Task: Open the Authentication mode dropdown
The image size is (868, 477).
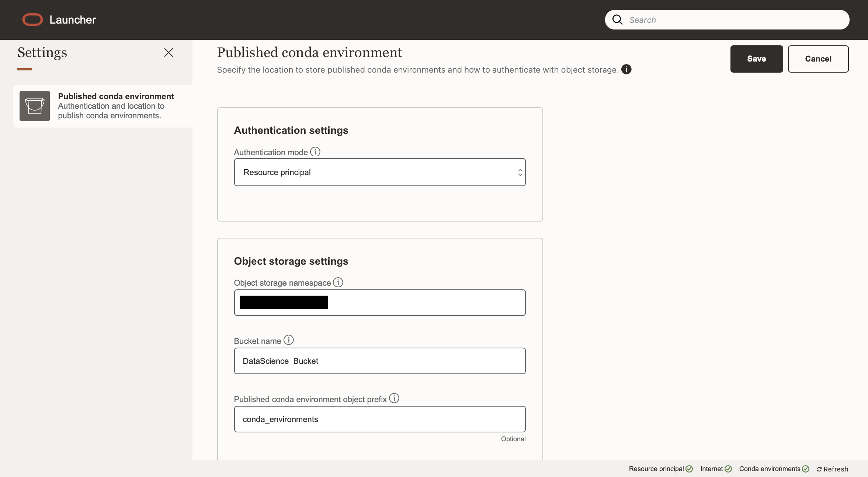Action: click(x=379, y=172)
